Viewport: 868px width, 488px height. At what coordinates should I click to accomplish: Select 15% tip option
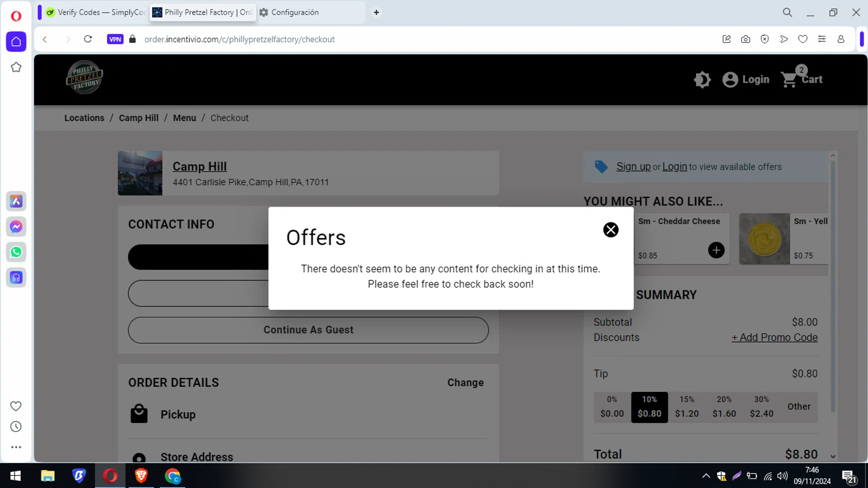coord(687,407)
